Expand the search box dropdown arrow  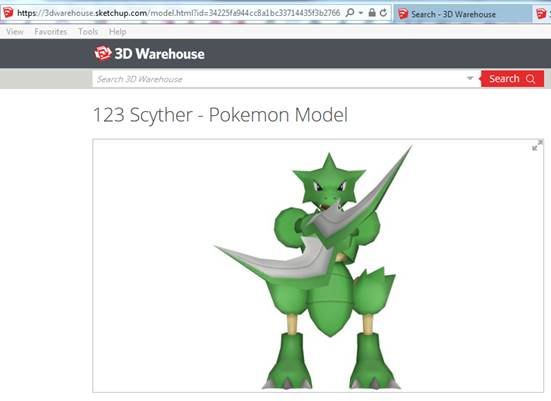click(x=470, y=78)
